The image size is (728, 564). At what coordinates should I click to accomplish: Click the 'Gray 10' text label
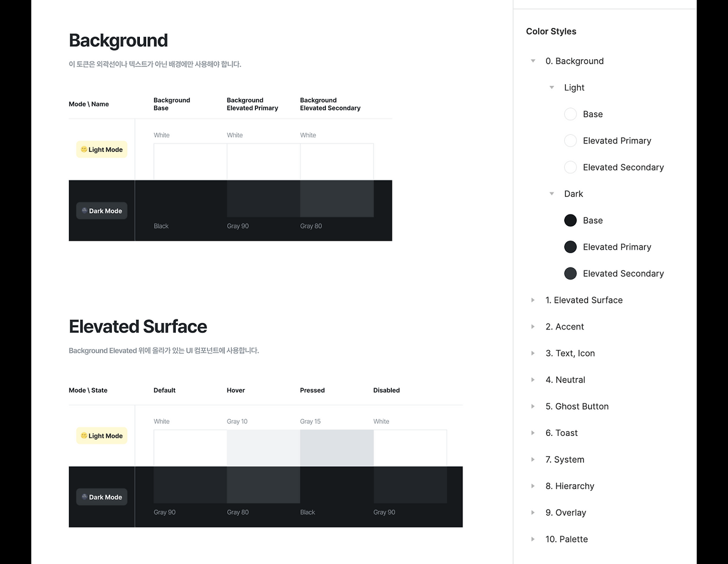tap(237, 422)
